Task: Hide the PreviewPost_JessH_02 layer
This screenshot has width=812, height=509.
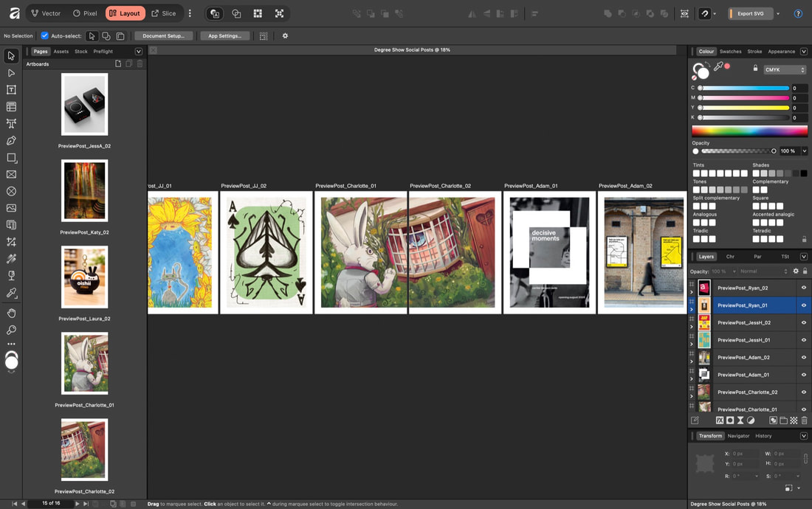Action: pyautogui.click(x=804, y=322)
